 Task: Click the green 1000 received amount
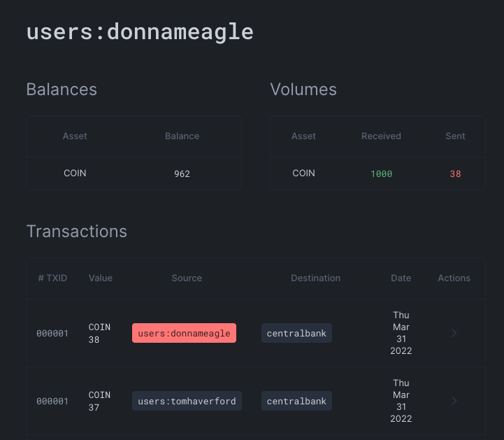point(381,174)
